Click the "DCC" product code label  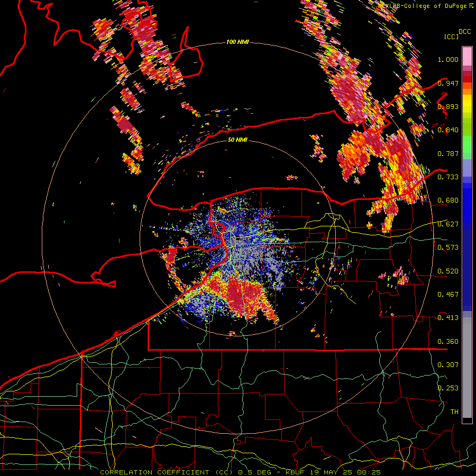tap(464, 32)
